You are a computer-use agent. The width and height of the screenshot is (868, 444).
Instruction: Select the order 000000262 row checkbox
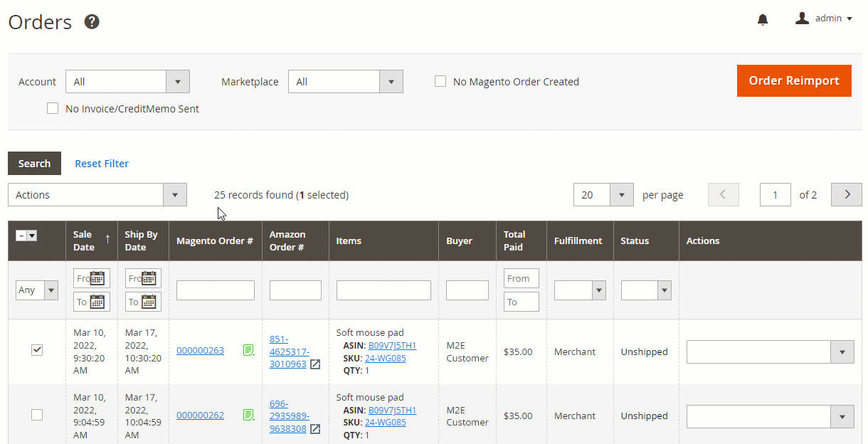coord(37,415)
